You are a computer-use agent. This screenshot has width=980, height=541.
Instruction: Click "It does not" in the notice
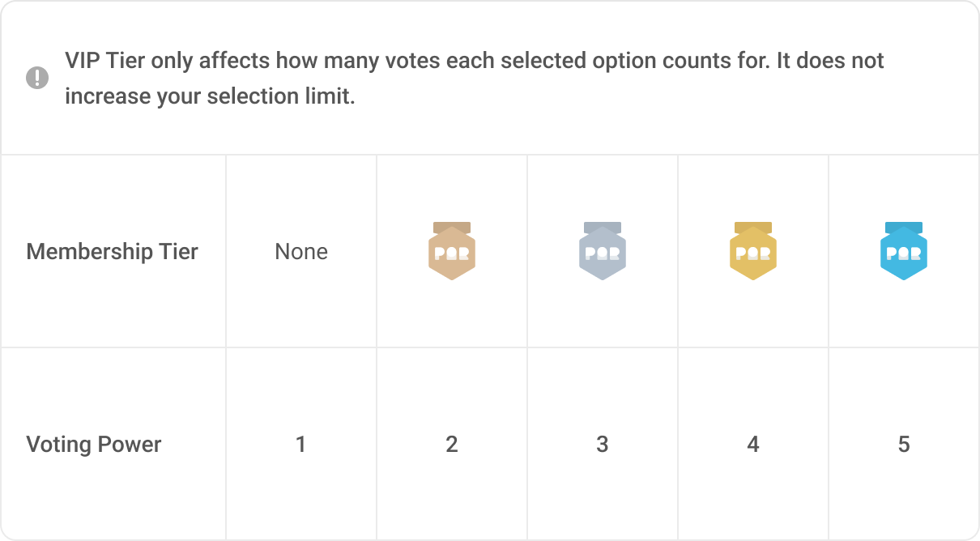click(x=830, y=61)
